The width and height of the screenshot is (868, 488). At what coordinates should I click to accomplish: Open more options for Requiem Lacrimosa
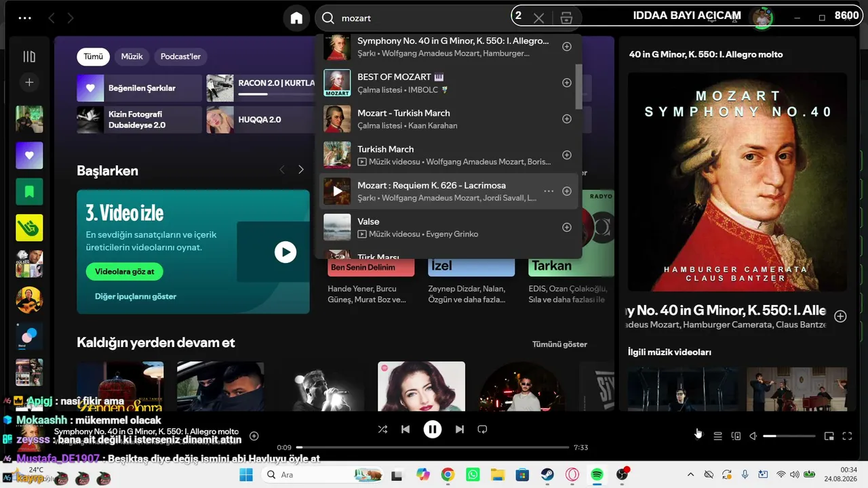[x=549, y=191]
